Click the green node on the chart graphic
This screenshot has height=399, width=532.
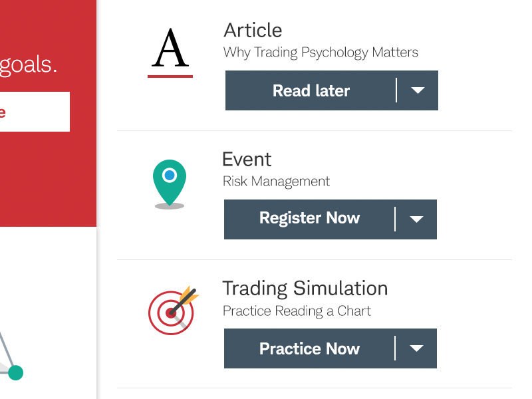tap(15, 372)
